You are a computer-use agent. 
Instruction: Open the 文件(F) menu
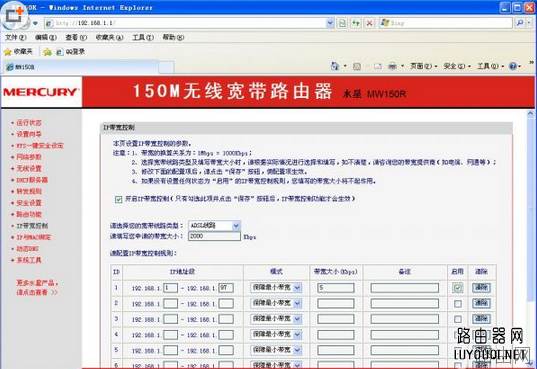click(x=15, y=37)
